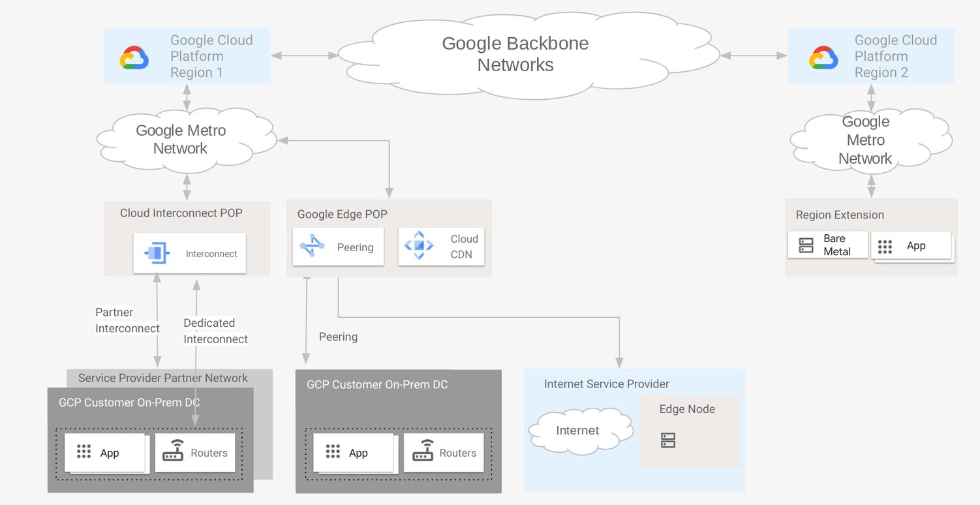Click the 'Dedicated Interconnect' arrow label
980x505 pixels.
[215, 331]
